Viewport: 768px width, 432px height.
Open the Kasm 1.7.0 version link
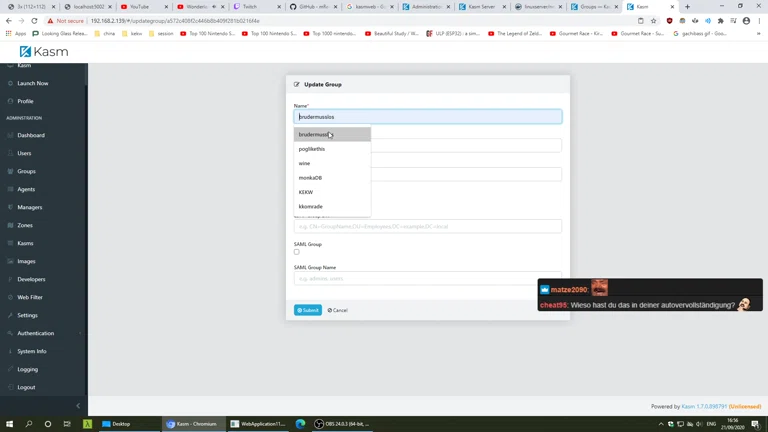pyautogui.click(x=704, y=407)
